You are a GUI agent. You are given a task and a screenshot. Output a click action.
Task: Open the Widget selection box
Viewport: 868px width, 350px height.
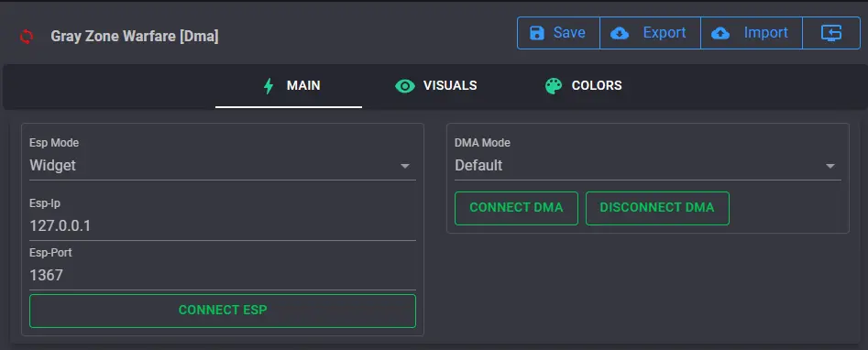[x=223, y=165]
